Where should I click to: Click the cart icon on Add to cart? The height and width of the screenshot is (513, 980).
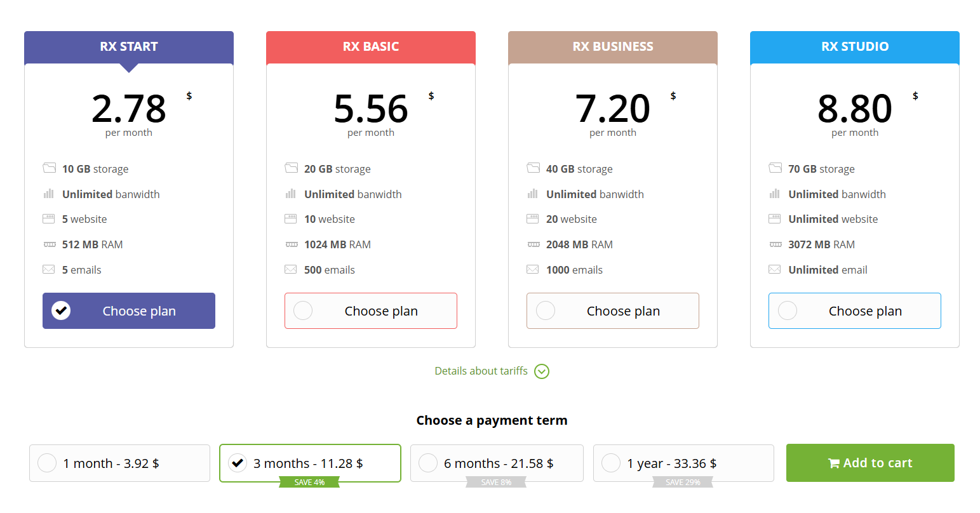coord(834,463)
